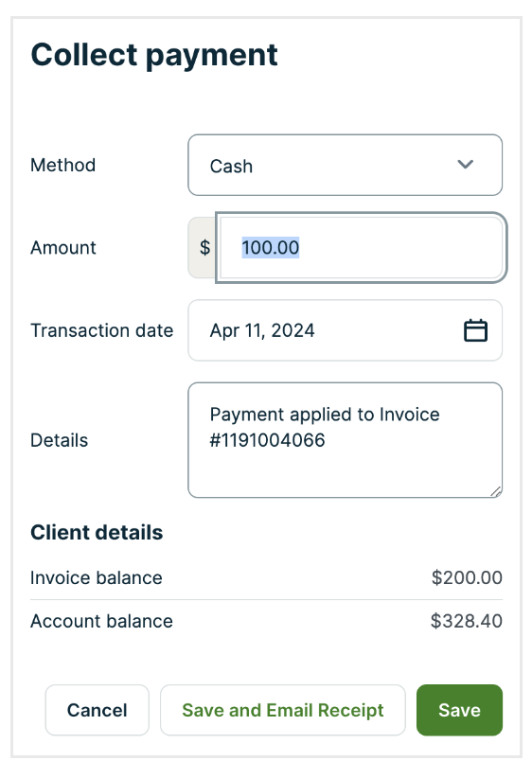
Task: Click the Amount label
Action: point(63,248)
